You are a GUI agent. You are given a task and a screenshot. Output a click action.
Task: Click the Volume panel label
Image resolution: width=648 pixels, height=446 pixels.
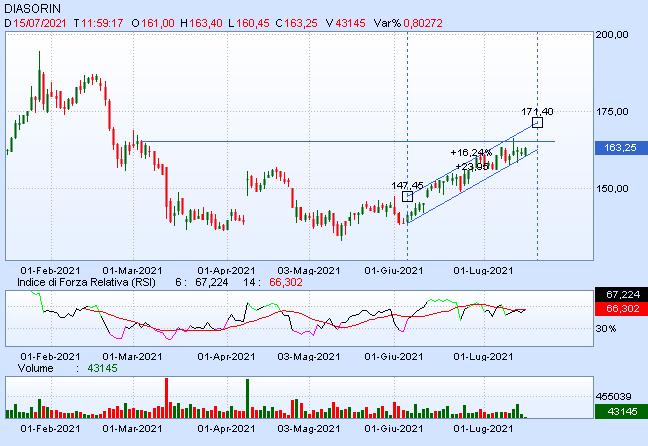(x=36, y=368)
